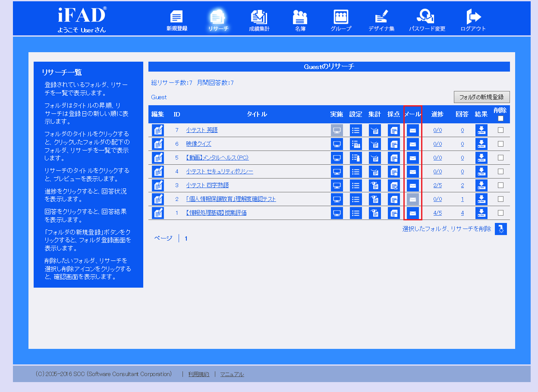Click the delete icon next to 選択したフォルダ、リサーチを削除
Screen dimensions: 538x392
point(500,229)
